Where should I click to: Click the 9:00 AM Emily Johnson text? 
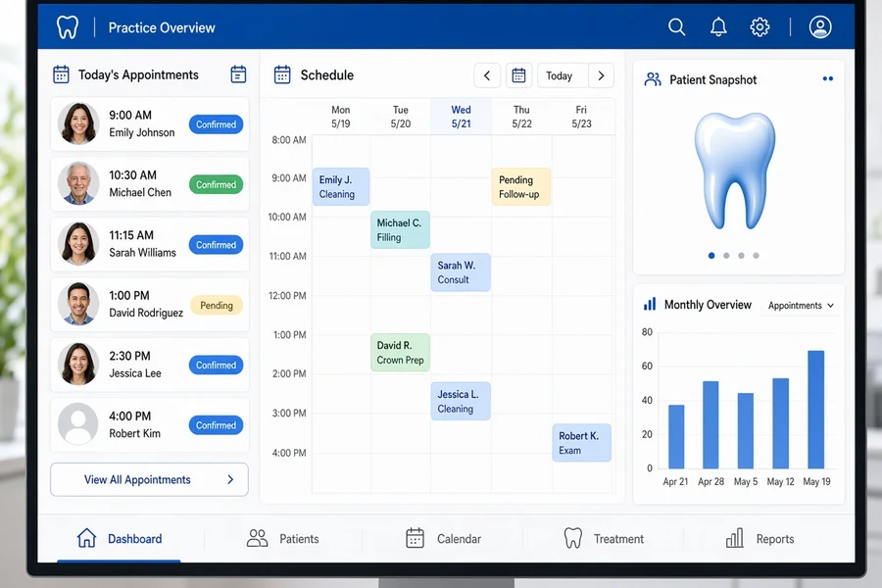click(x=142, y=123)
